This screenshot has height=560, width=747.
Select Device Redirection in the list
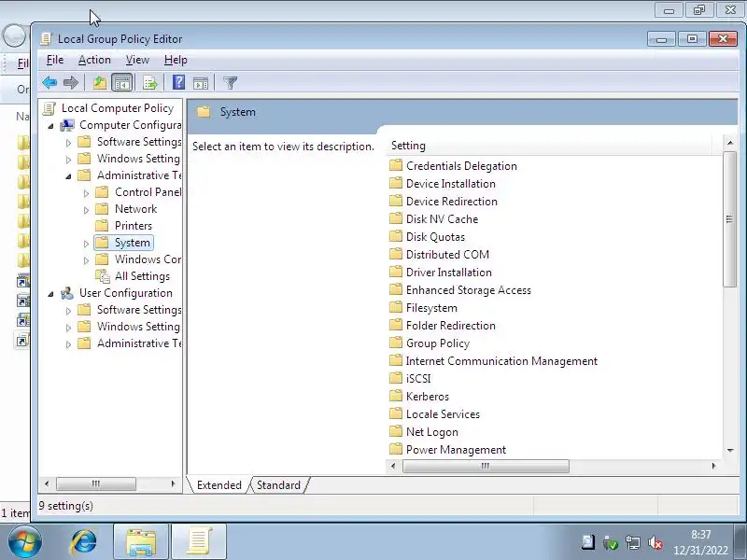coord(452,202)
